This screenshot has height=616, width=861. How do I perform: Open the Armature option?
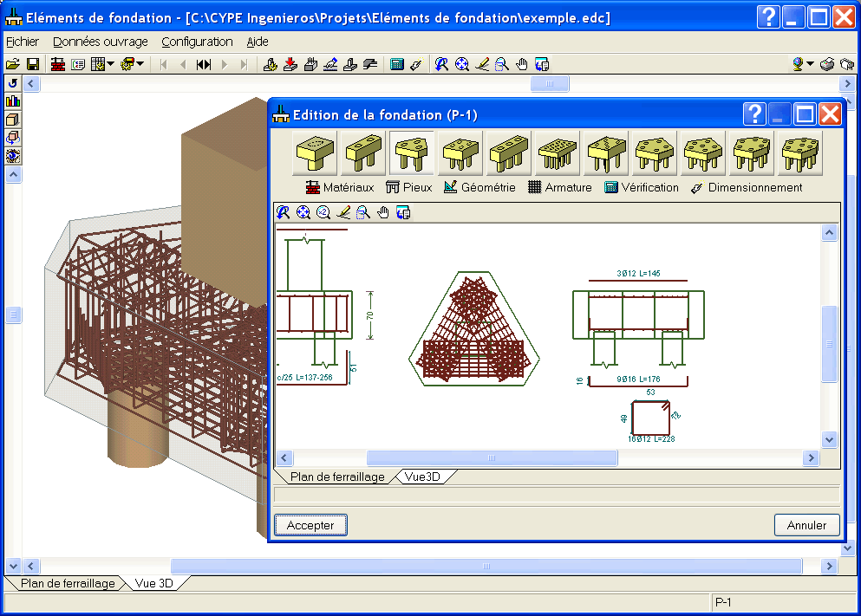tap(560, 188)
